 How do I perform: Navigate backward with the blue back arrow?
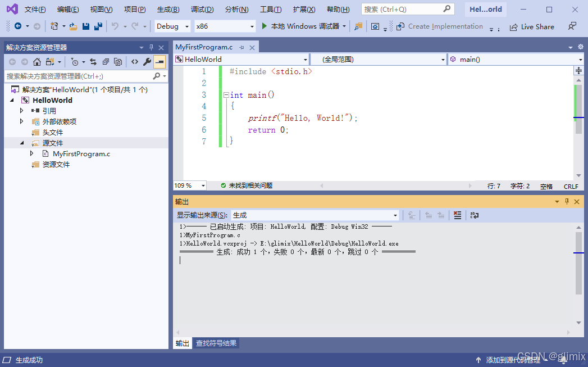17,26
